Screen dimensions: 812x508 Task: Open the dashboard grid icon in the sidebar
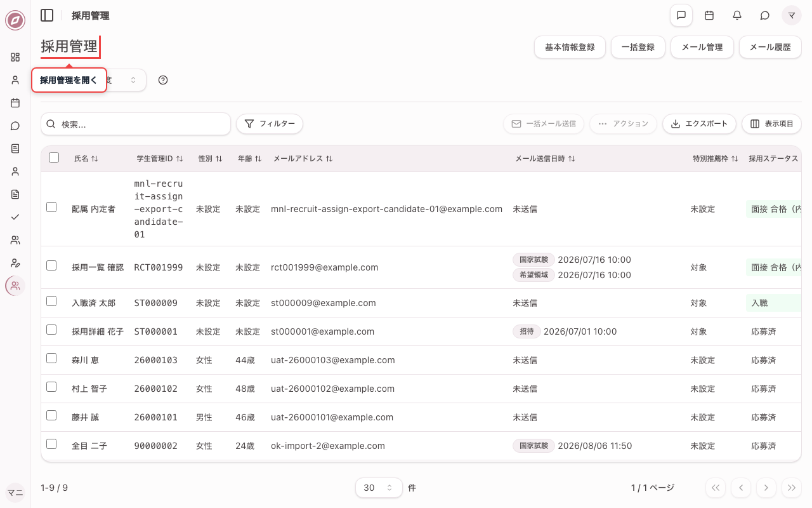click(15, 57)
